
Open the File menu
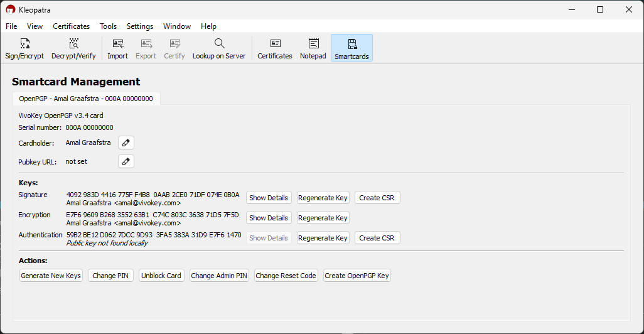(x=11, y=26)
